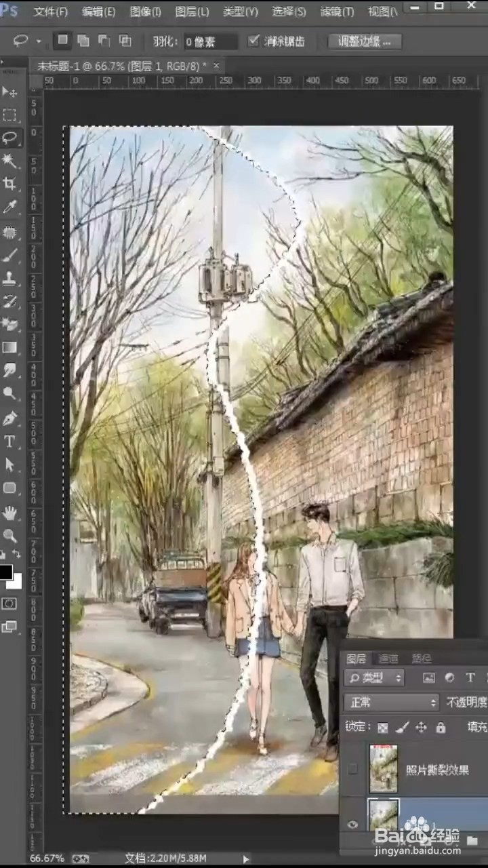This screenshot has width=488, height=868.
Task: Click the 调整边缘 button
Action: (x=365, y=41)
